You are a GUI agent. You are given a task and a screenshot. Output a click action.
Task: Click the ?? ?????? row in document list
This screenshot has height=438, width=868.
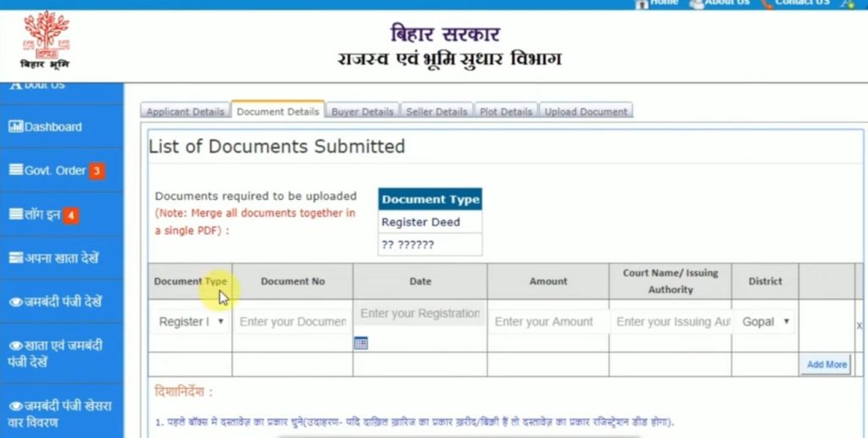coord(430,245)
